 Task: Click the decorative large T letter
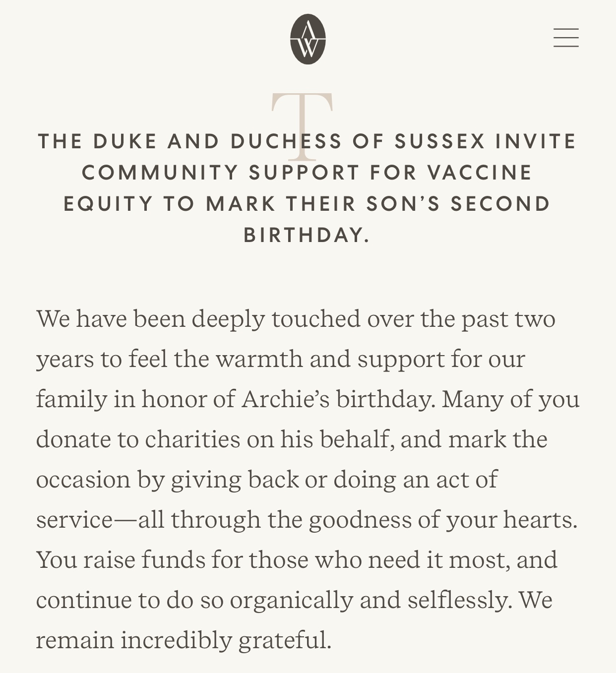tap(302, 126)
